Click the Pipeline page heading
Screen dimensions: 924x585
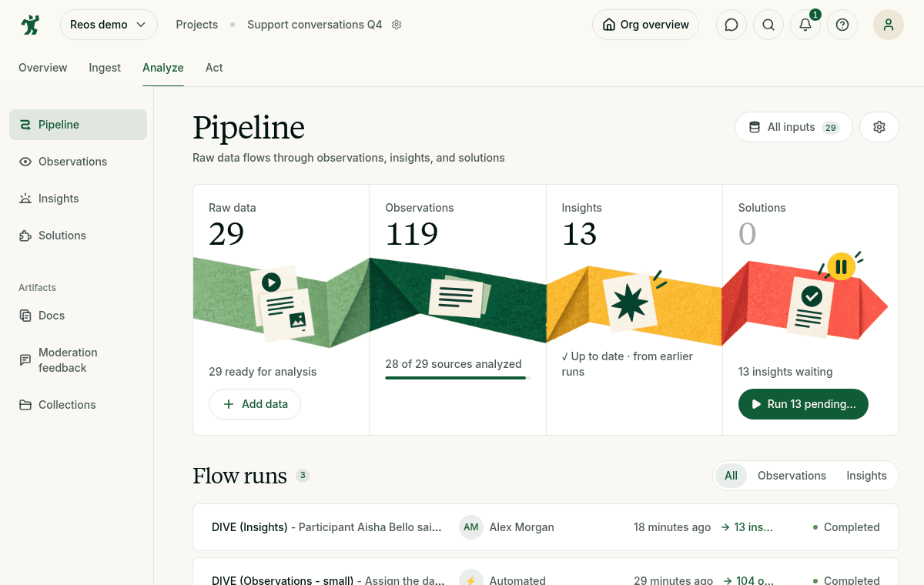249,127
